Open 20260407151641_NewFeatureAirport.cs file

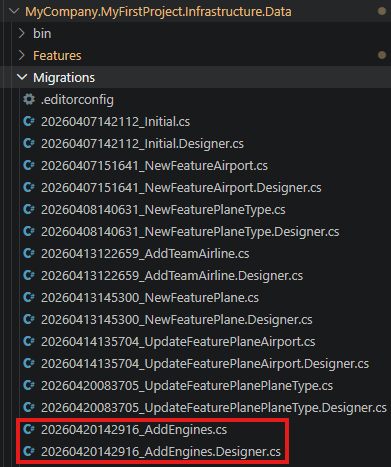[x=154, y=166]
